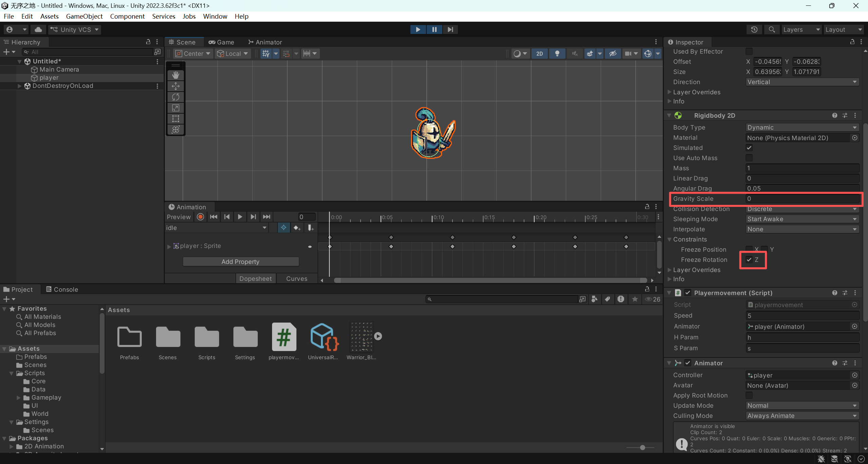This screenshot has width=868, height=464.
Task: Switch to the Console tab
Action: tap(62, 289)
